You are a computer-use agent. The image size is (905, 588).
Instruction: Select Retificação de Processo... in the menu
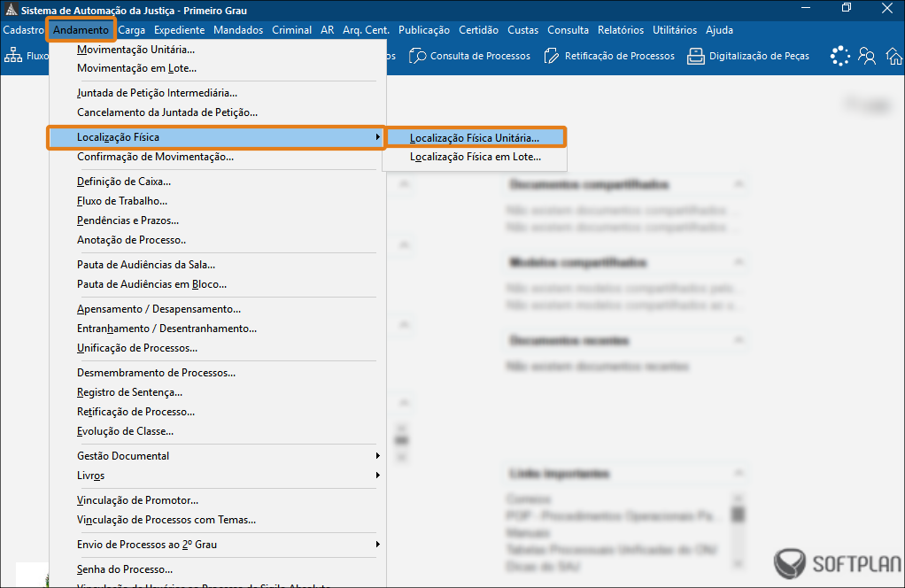[216, 412]
